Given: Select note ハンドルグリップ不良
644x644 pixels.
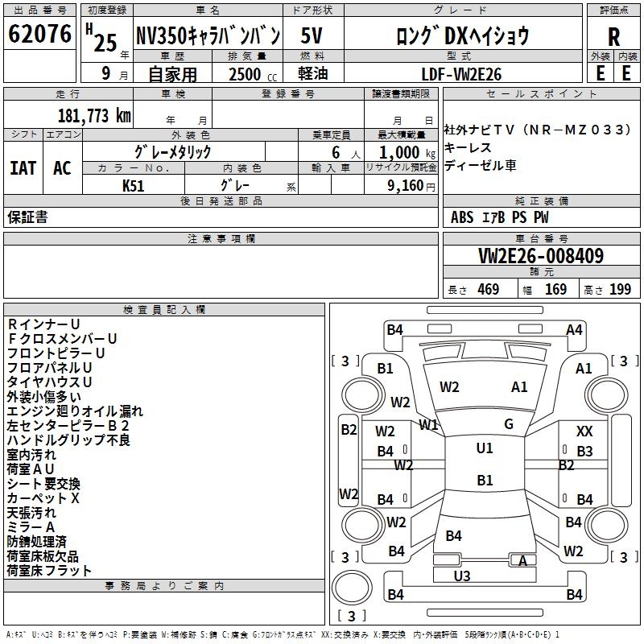Looking at the screenshot, I should 68,440.
